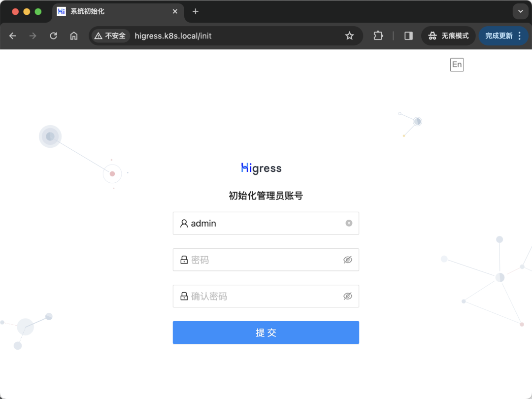
Task: Click the Higress logo
Action: click(x=261, y=168)
